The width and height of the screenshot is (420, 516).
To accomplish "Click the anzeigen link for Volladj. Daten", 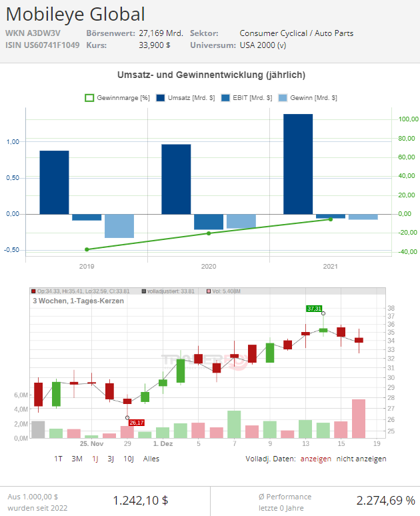I will coord(315,459).
